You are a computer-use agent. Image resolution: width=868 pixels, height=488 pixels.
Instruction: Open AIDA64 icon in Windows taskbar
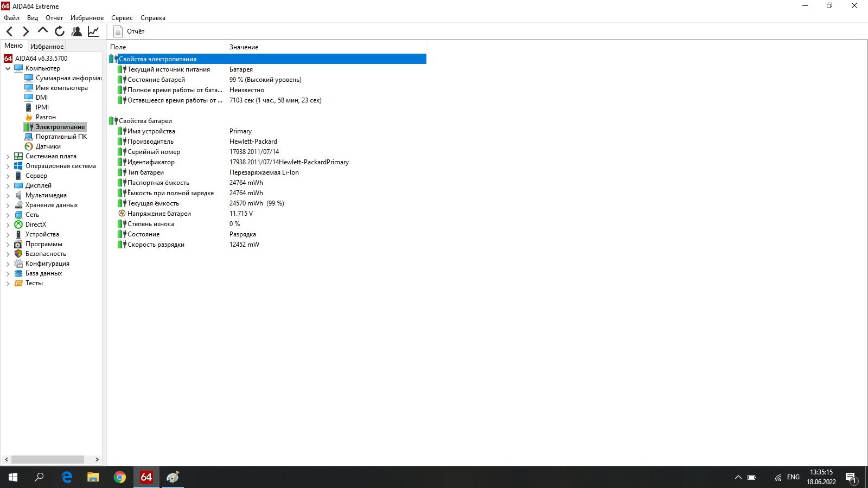tap(146, 477)
